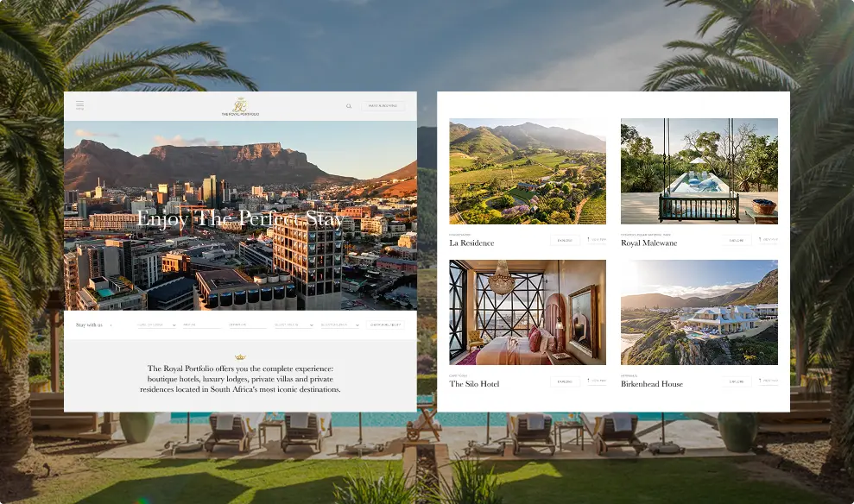Click the departure date field
Viewport: 854px width, 504px height.
247,325
